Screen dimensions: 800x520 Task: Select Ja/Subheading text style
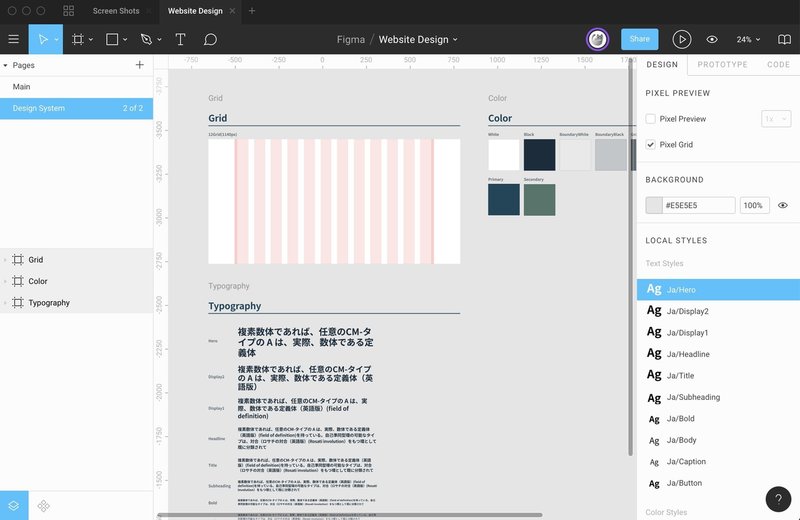click(x=718, y=397)
